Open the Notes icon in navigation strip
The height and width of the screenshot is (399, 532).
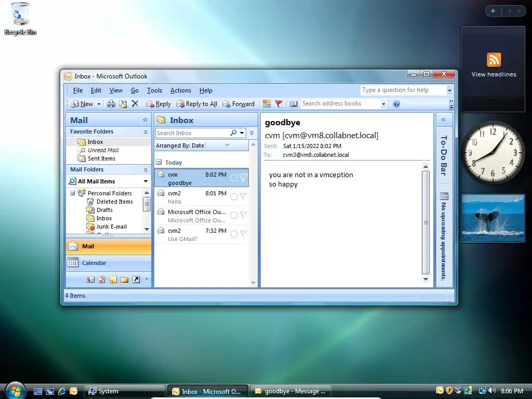click(113, 280)
